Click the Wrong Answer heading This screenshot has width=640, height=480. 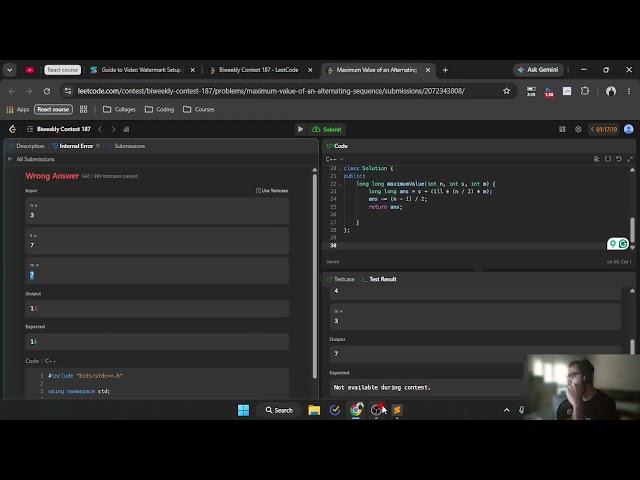[52, 176]
